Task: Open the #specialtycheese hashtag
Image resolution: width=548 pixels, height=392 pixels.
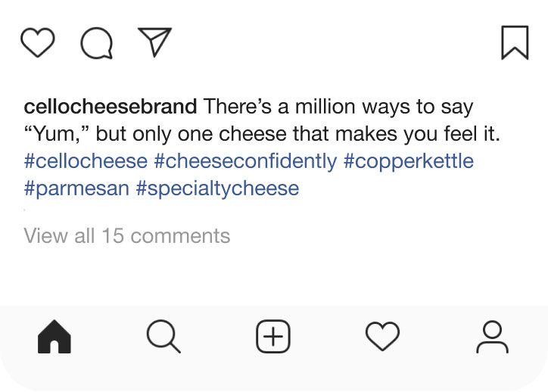Action: [x=218, y=188]
